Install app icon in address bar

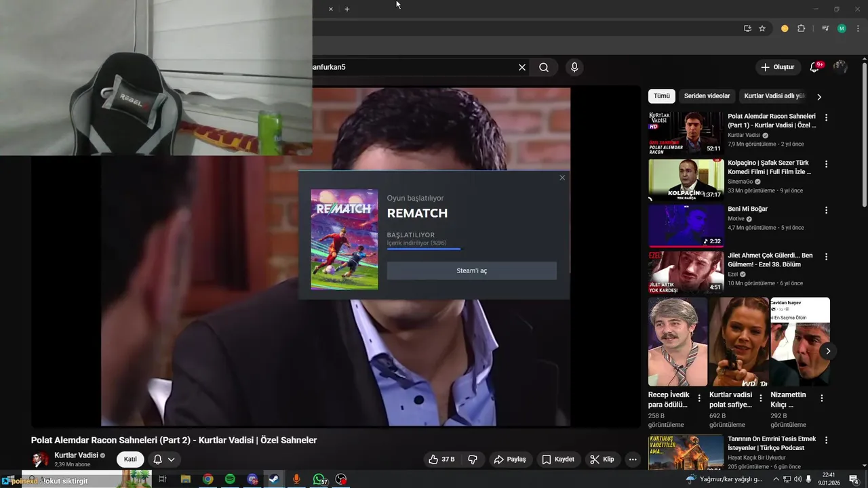pos(747,28)
